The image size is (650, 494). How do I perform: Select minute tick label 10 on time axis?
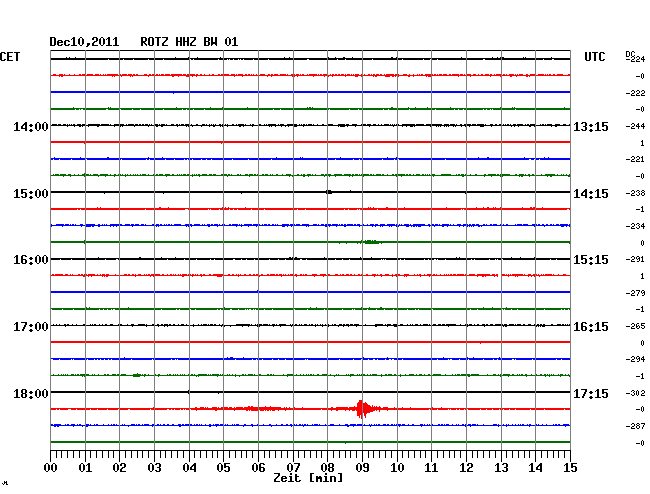397,468
